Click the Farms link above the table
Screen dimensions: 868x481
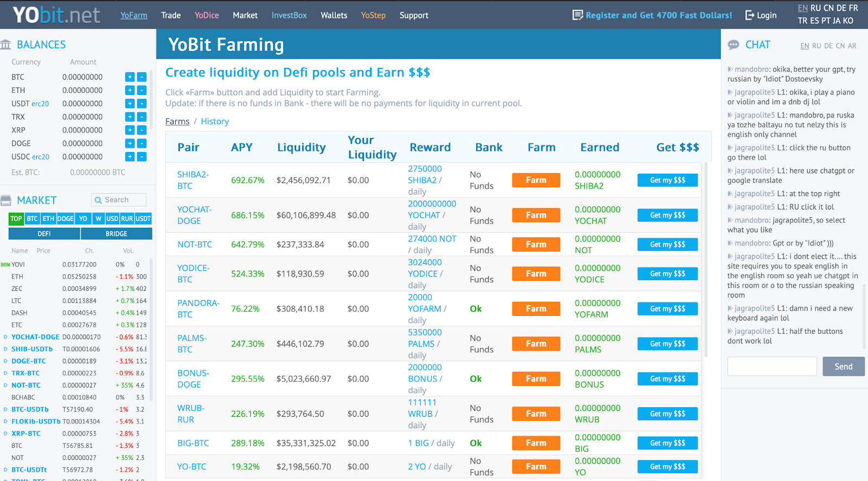(177, 122)
